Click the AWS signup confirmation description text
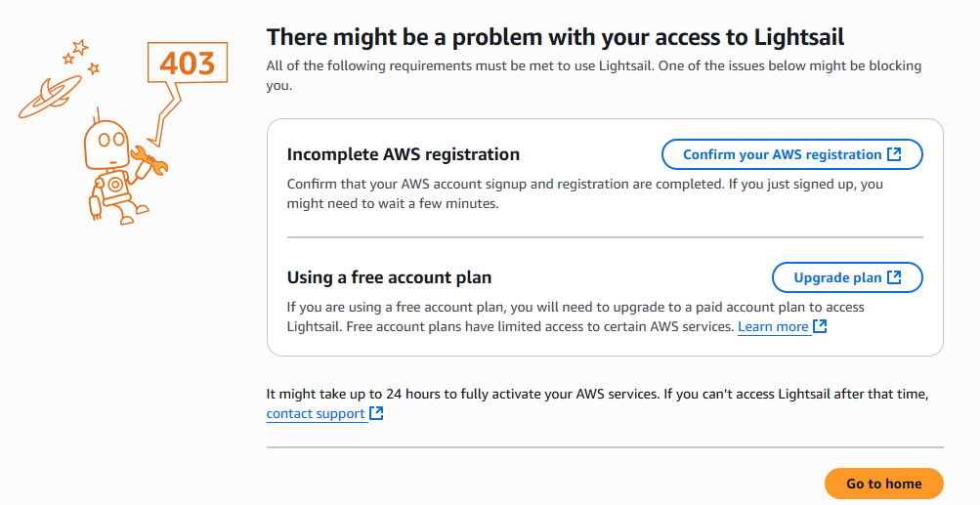This screenshot has width=980, height=505. (584, 193)
